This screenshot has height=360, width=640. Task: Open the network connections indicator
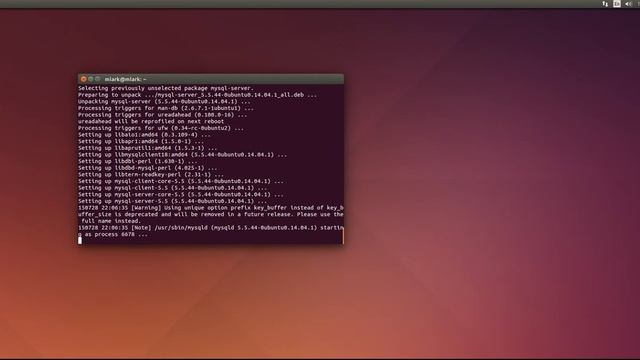605,4
